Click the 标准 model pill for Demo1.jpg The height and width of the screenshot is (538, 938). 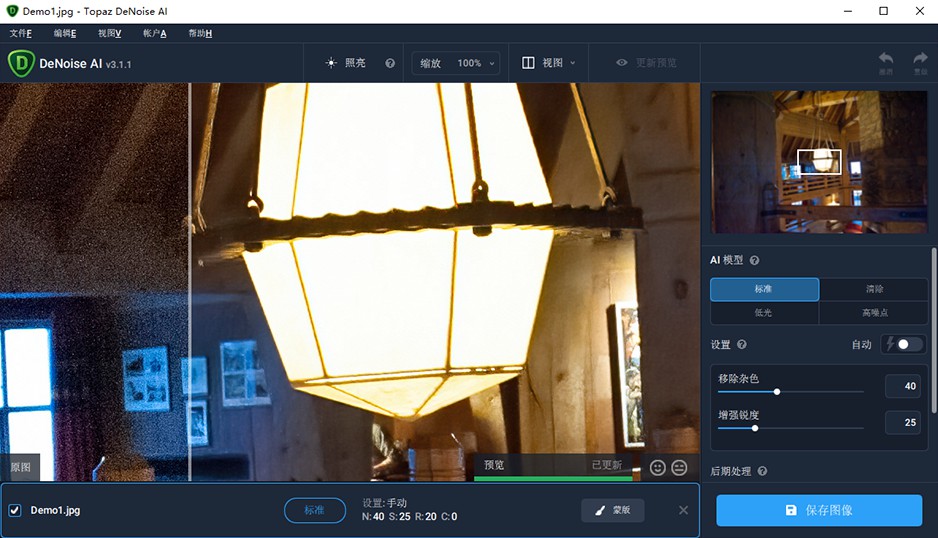tap(315, 510)
